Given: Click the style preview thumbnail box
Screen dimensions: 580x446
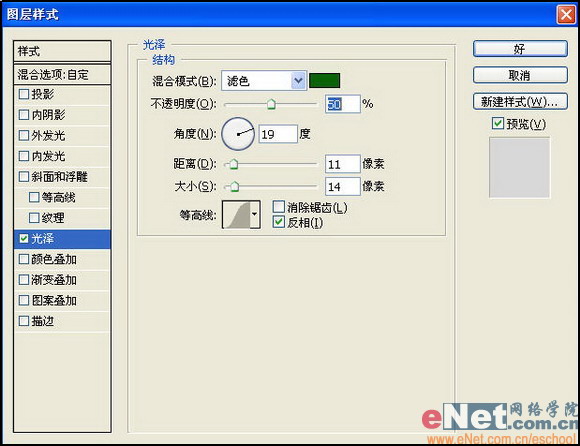Looking at the screenshot, I should [x=519, y=168].
